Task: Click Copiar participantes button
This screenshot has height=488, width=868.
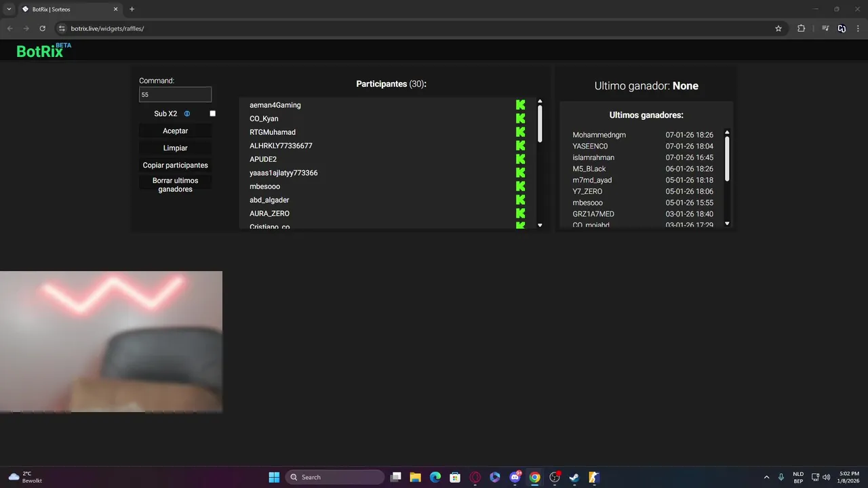Action: 176,165
